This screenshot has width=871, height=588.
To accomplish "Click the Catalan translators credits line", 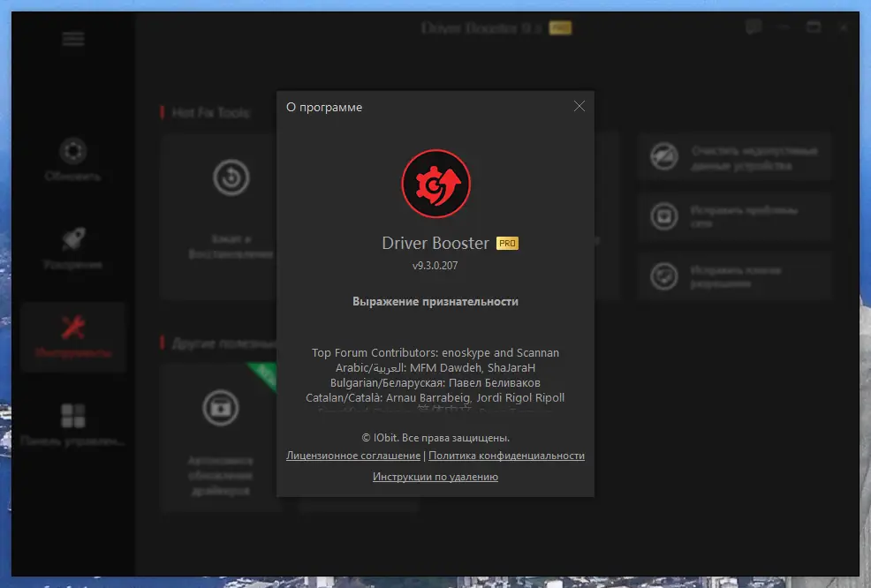I will (435, 397).
